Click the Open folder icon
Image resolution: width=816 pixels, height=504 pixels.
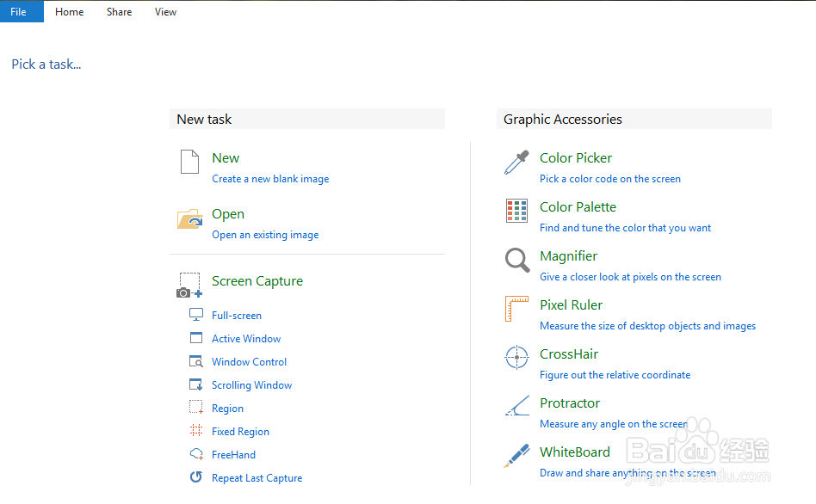click(189, 218)
